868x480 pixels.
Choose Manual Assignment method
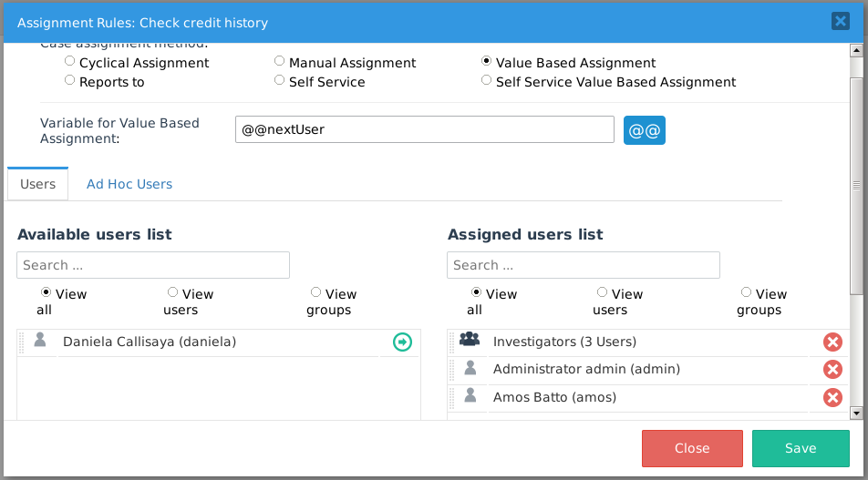point(280,62)
